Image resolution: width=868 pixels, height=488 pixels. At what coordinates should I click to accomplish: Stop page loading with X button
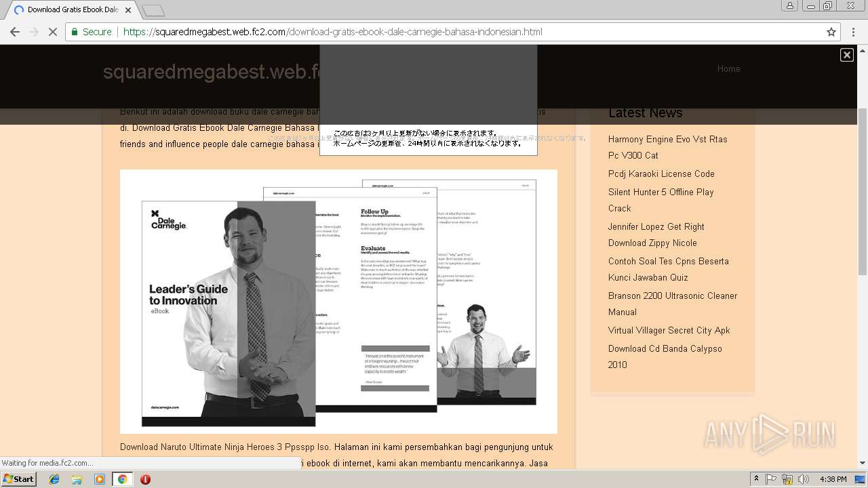click(53, 32)
